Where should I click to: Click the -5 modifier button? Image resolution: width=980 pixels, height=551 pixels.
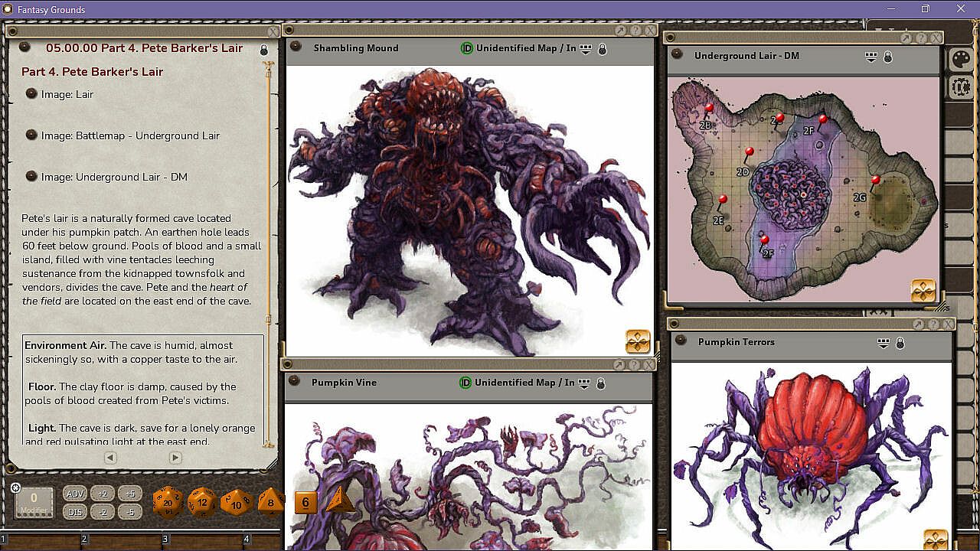[x=130, y=512]
